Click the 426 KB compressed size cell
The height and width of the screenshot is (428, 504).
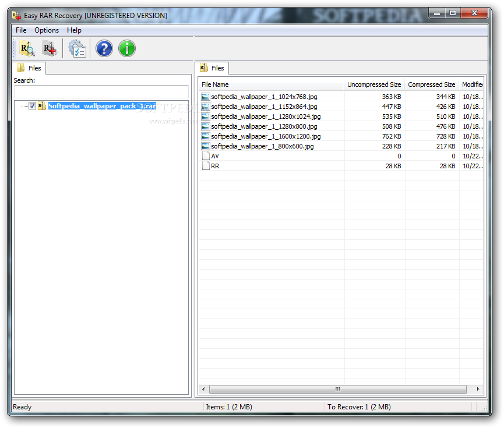click(446, 107)
